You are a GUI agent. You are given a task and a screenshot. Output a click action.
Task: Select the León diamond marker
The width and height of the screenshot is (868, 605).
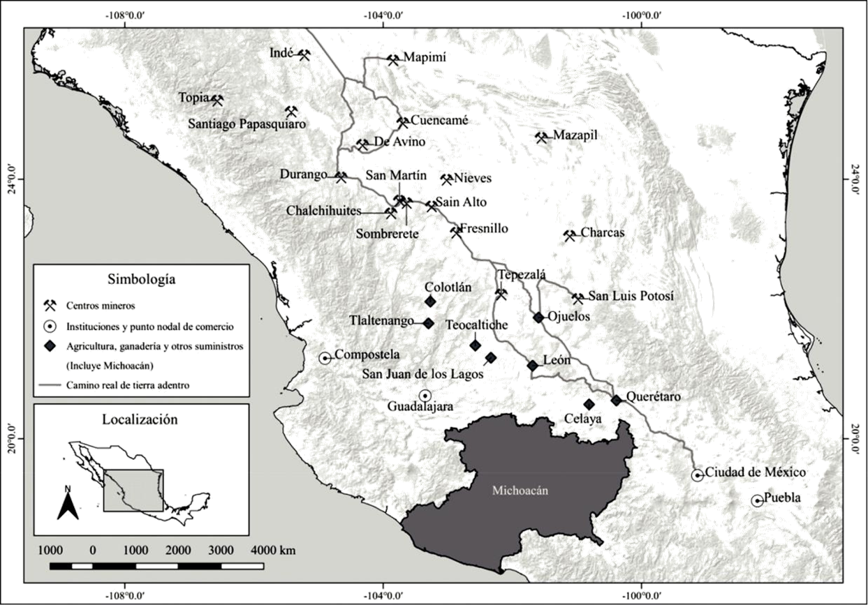coord(532,366)
